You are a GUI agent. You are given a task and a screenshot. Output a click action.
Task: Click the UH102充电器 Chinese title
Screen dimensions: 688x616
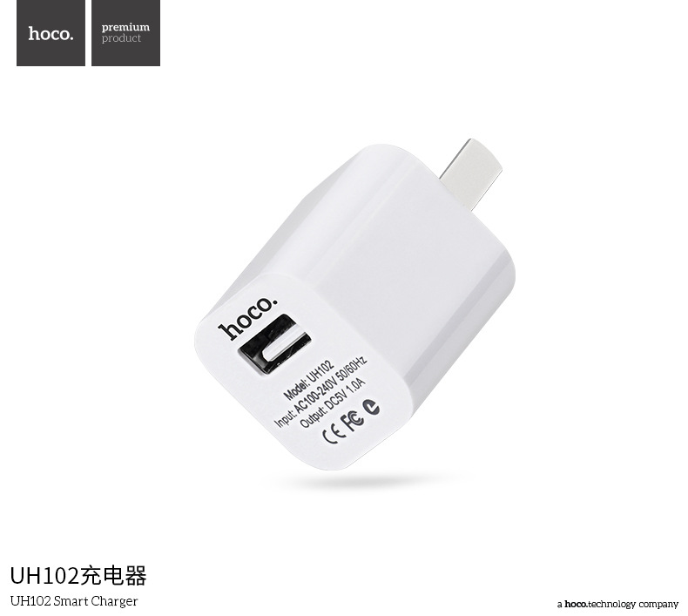(x=78, y=576)
